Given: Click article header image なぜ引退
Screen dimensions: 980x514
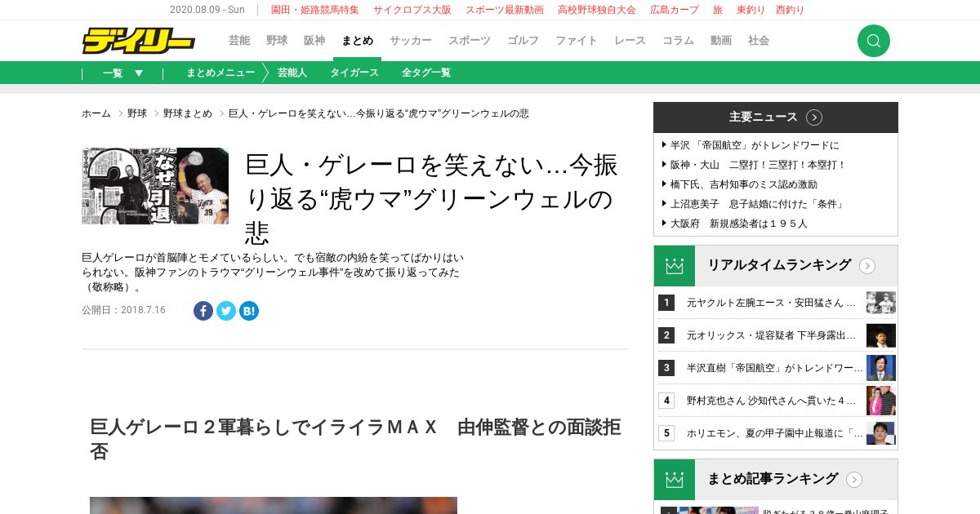Looking at the screenshot, I should 155,186.
